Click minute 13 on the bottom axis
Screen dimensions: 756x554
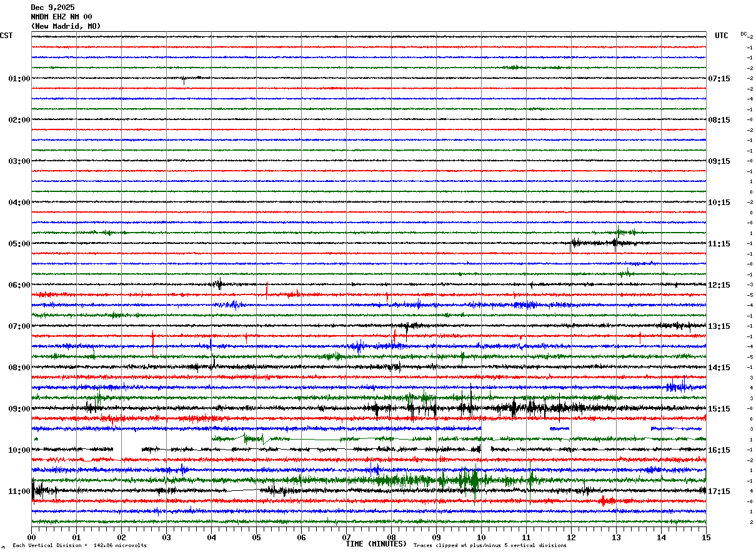[616, 537]
